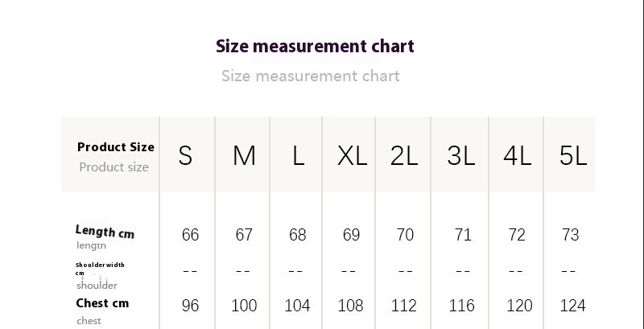Screen dimensions: 644x329
Task: Click the bold 'Chest cm' row label
Action: pyautogui.click(x=102, y=303)
